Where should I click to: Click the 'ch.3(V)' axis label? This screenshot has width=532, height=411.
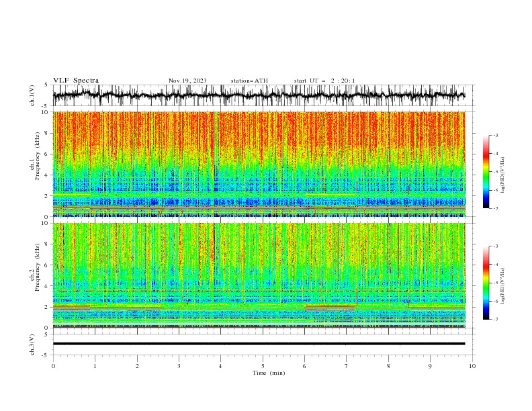point(32,345)
